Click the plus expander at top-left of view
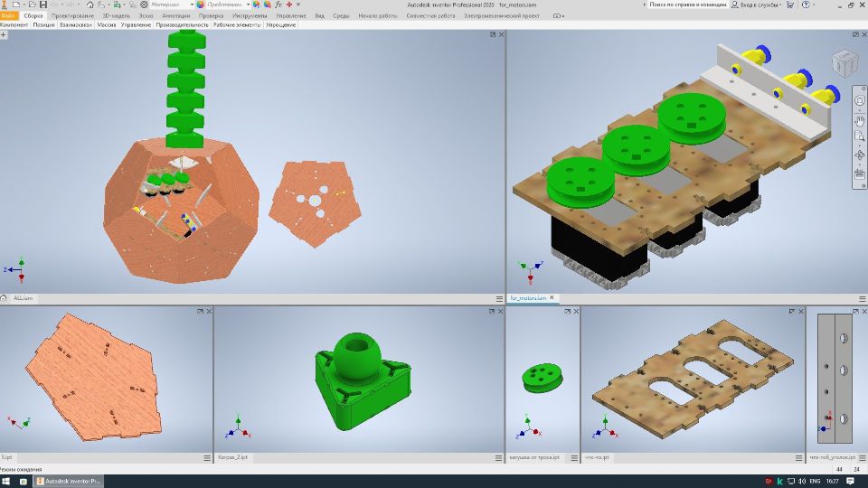Screen dimensions: 868x488 point(4,35)
